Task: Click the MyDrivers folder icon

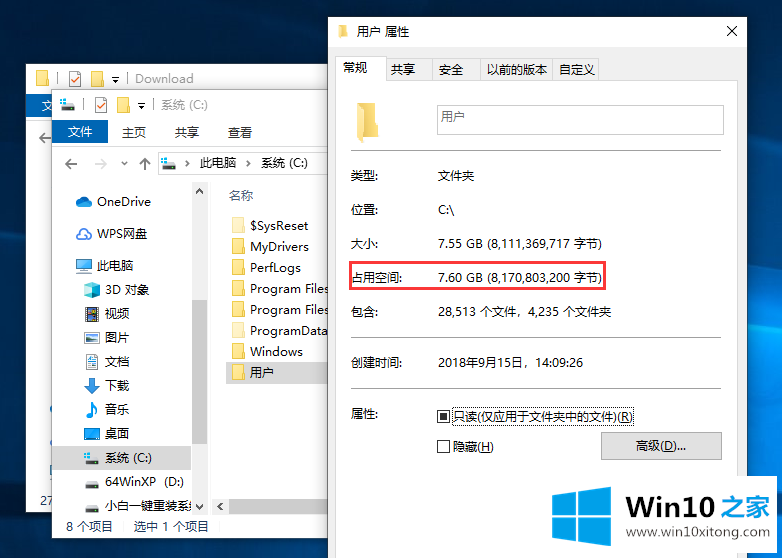Action: pyautogui.click(x=238, y=246)
